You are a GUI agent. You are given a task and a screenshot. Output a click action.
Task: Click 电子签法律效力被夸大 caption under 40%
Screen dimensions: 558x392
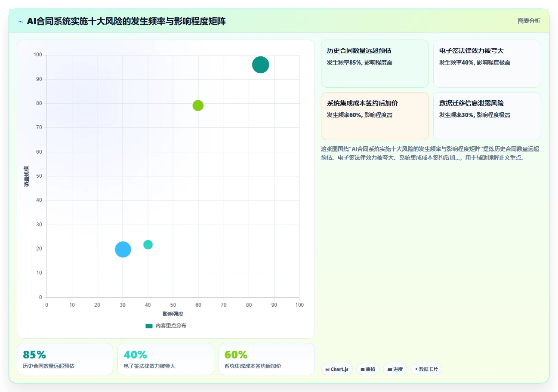[x=149, y=366]
